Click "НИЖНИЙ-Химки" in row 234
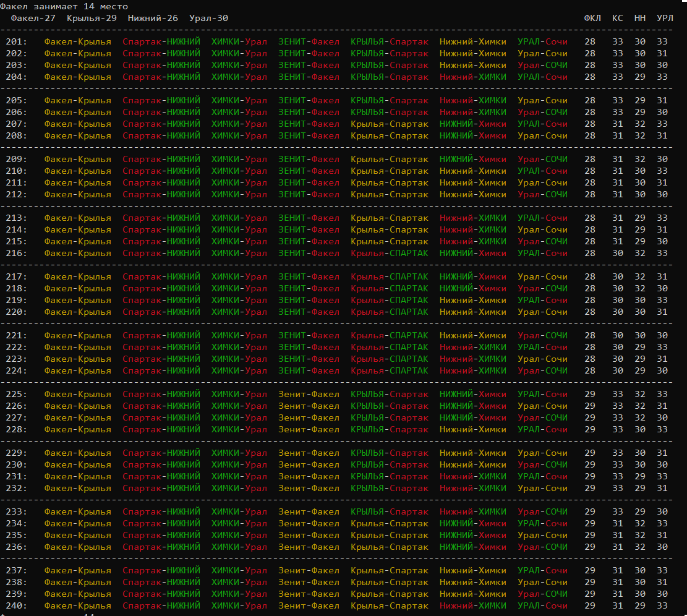This screenshot has width=687, height=616. pyautogui.click(x=473, y=524)
